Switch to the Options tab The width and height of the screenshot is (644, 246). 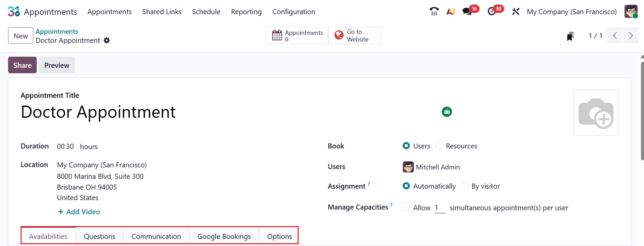click(x=279, y=236)
